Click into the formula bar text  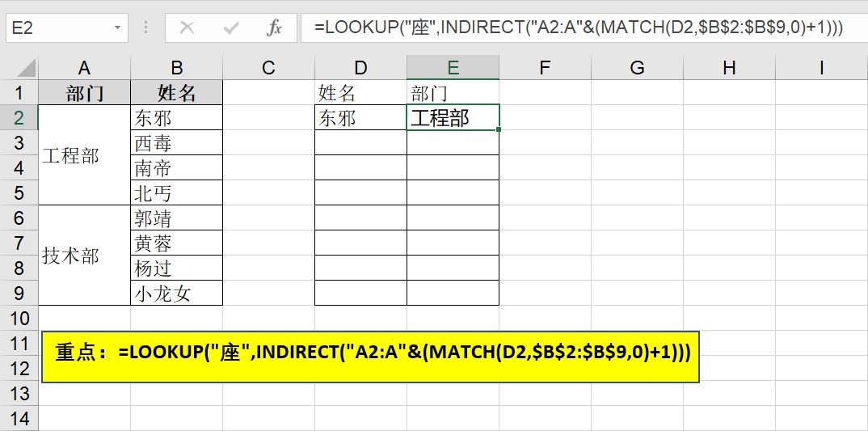[584, 27]
